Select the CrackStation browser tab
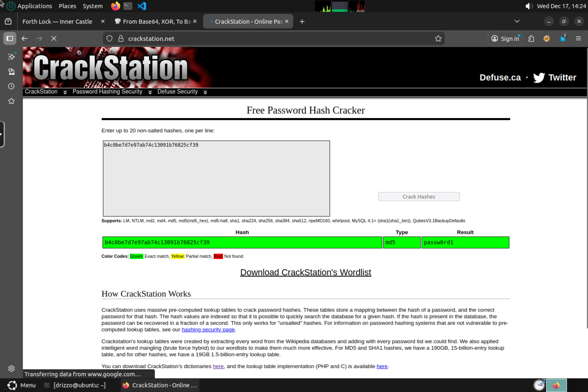588x392 pixels. (248, 22)
